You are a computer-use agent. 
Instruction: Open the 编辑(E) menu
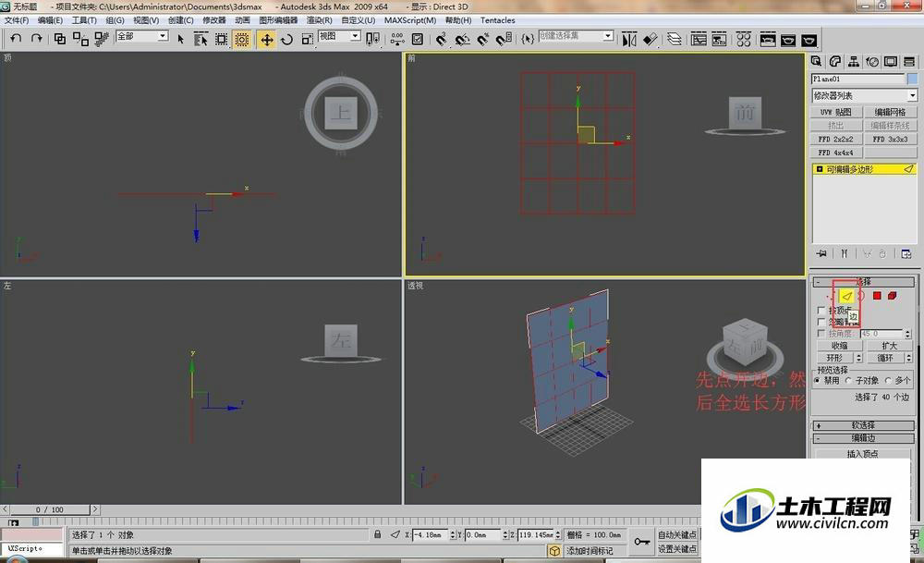pos(50,20)
